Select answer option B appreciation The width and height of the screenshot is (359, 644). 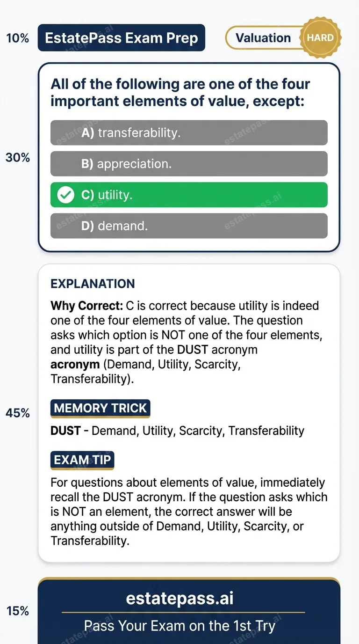click(x=189, y=163)
